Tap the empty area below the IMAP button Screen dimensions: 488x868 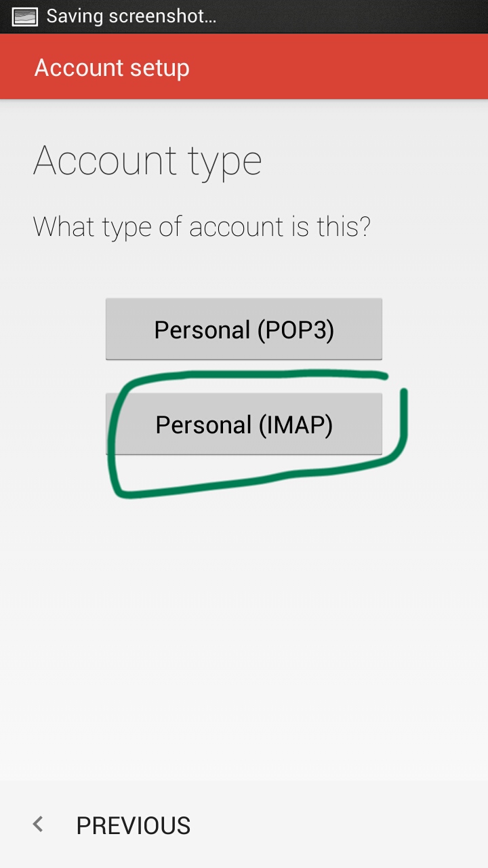pyautogui.click(x=244, y=610)
